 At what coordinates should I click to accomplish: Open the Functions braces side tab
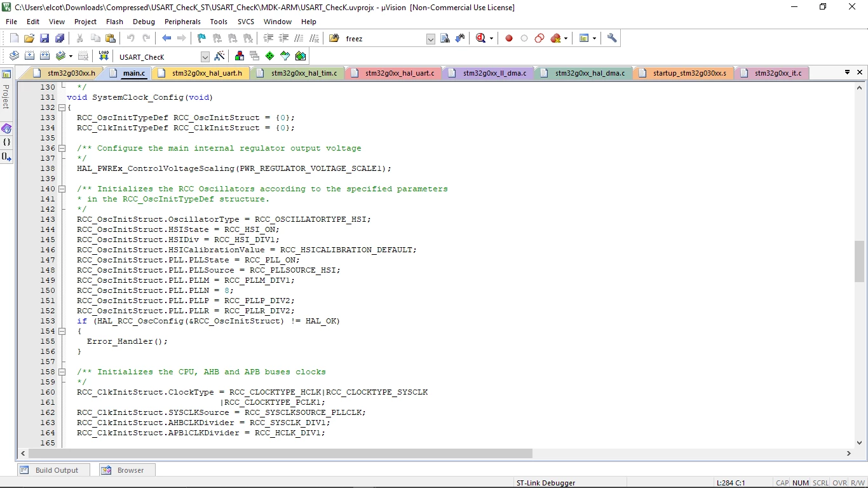point(6,142)
